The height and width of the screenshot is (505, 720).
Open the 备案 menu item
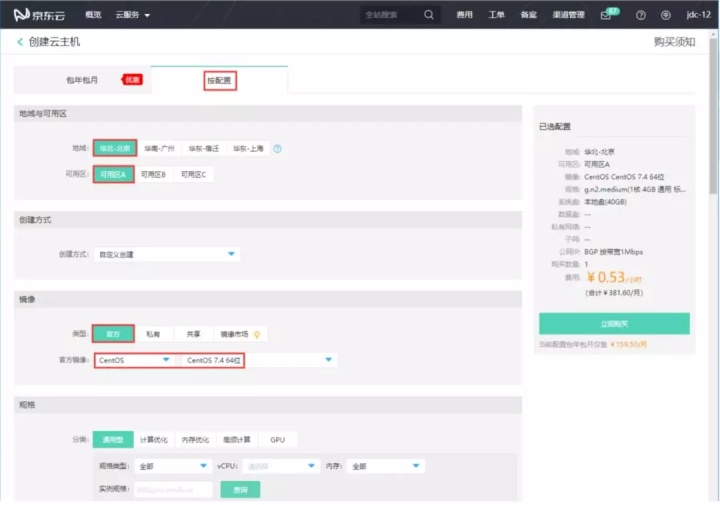coord(529,15)
